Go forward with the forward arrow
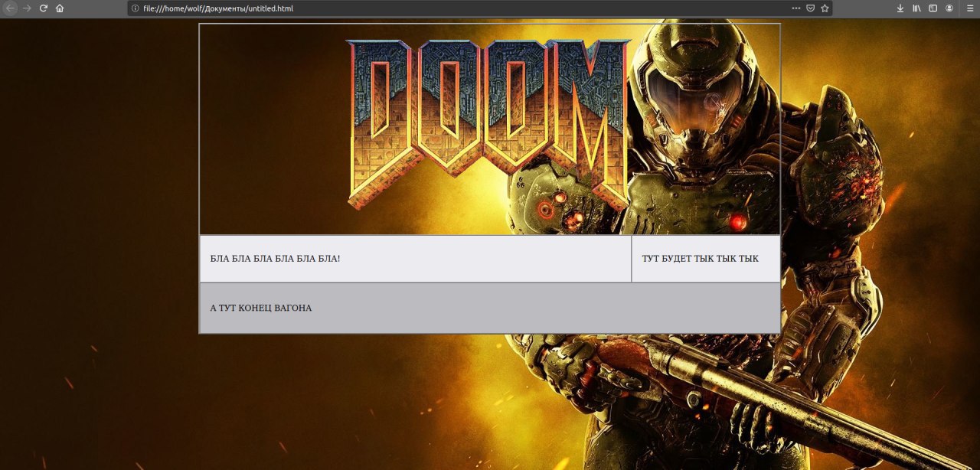 click(x=27, y=8)
